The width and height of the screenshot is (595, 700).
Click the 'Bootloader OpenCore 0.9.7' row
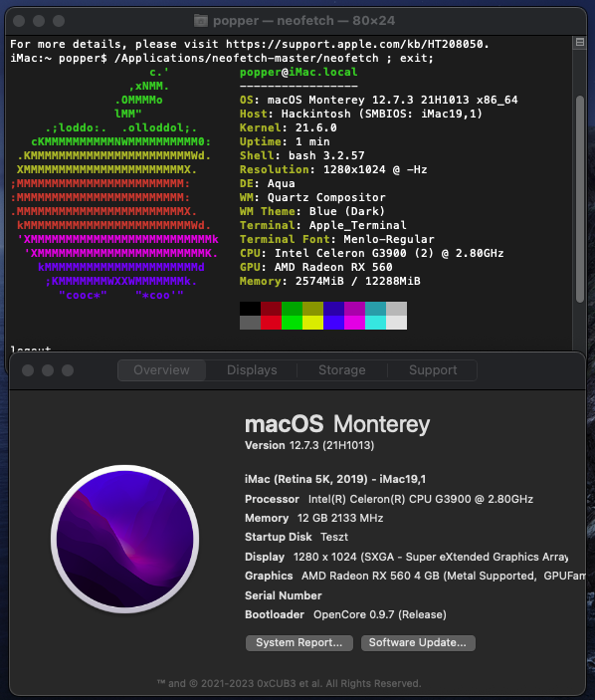coord(345,614)
